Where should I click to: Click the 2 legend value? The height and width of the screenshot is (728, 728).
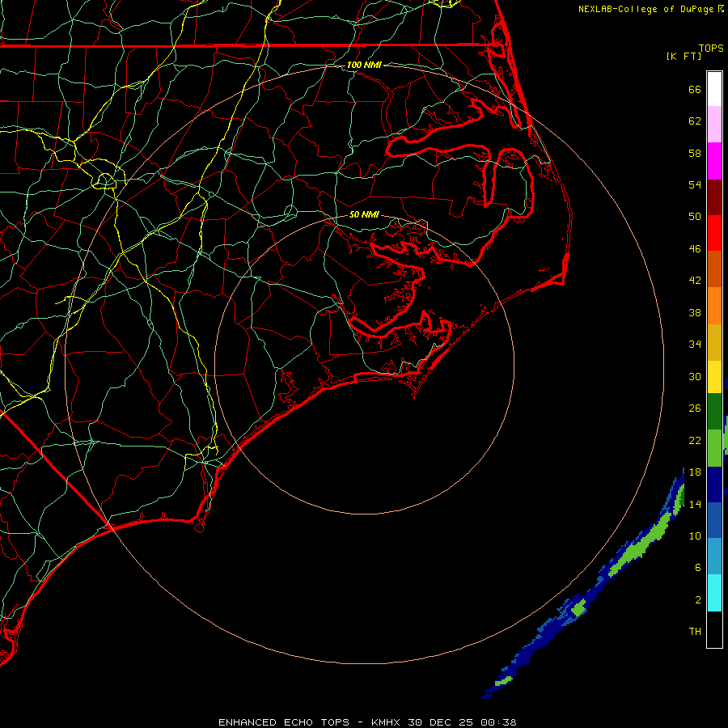tap(698, 600)
